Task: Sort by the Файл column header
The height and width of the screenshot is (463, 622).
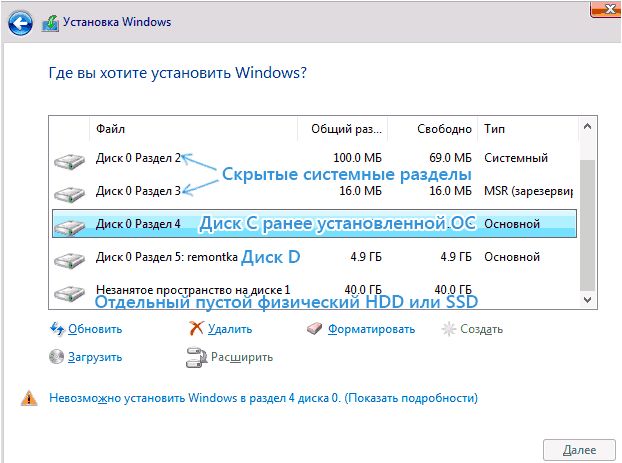Action: (x=193, y=129)
